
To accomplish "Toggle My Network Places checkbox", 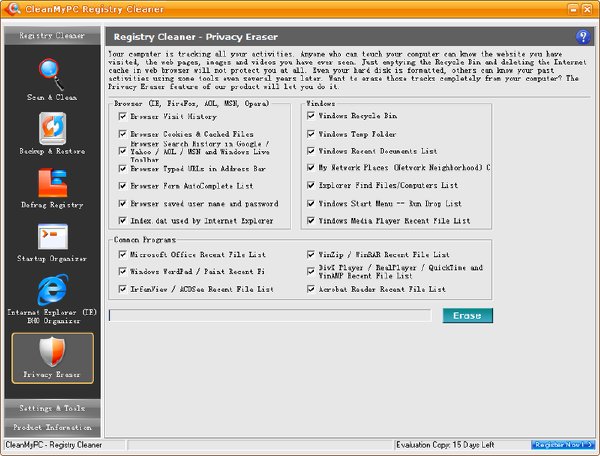I will pyautogui.click(x=311, y=168).
